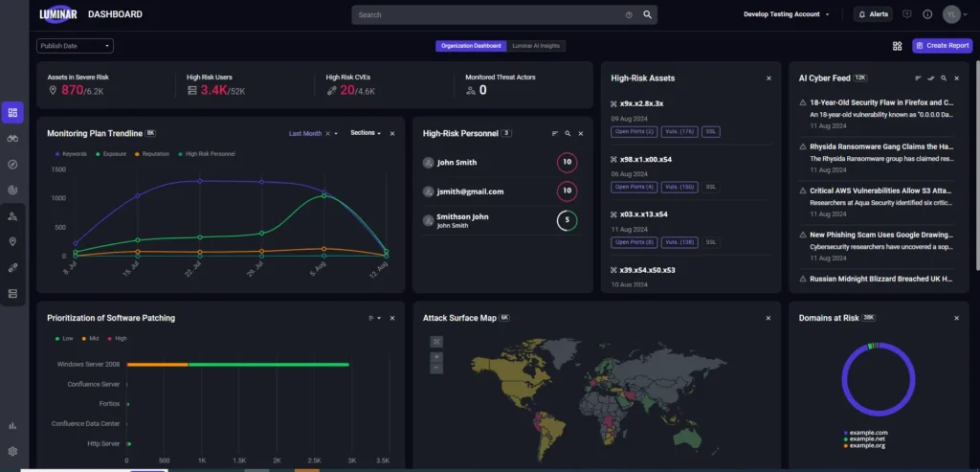Open the Alerts button

pyautogui.click(x=873, y=14)
